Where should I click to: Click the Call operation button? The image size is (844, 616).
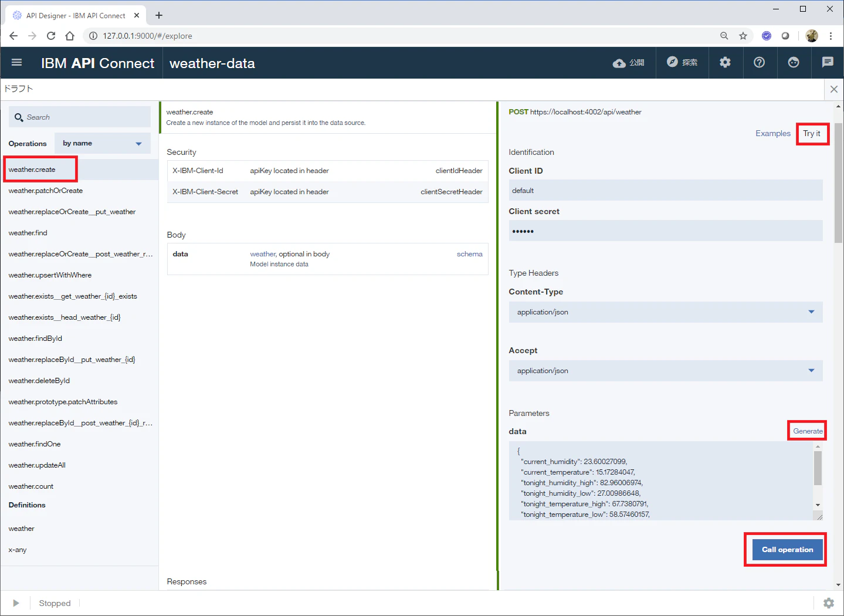[787, 550]
